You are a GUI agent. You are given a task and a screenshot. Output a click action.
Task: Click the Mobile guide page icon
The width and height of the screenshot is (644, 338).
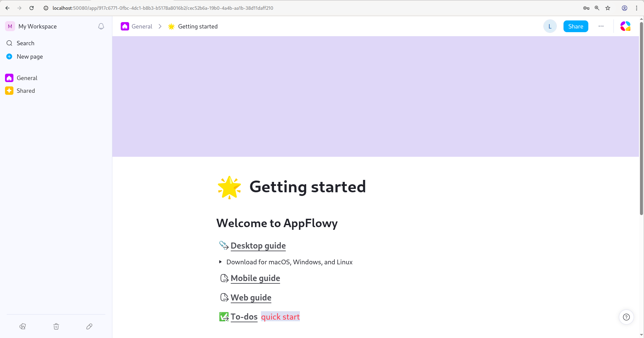[x=224, y=278]
